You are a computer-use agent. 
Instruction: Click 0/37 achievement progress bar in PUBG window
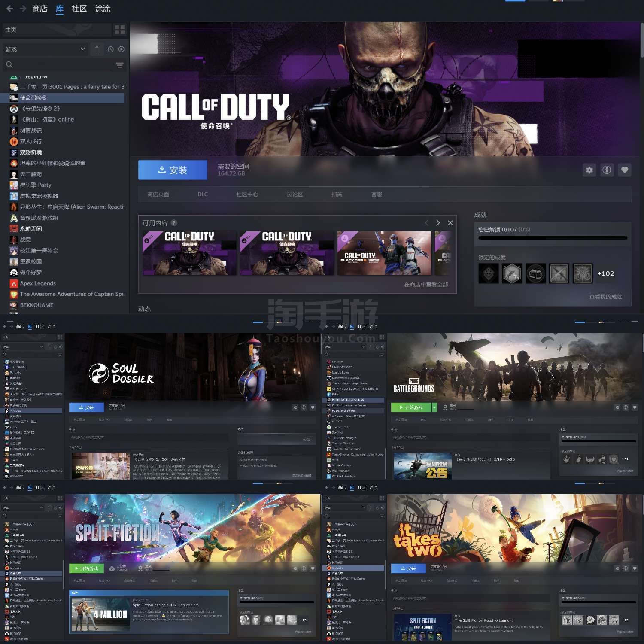[598, 441]
